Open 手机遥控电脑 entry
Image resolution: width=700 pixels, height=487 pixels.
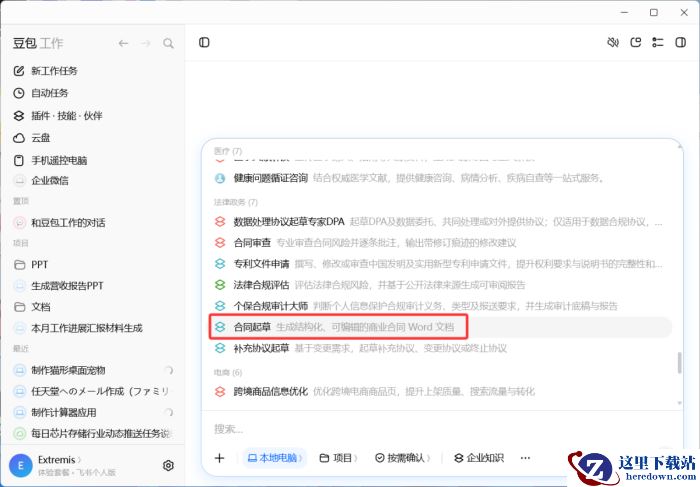(x=59, y=160)
